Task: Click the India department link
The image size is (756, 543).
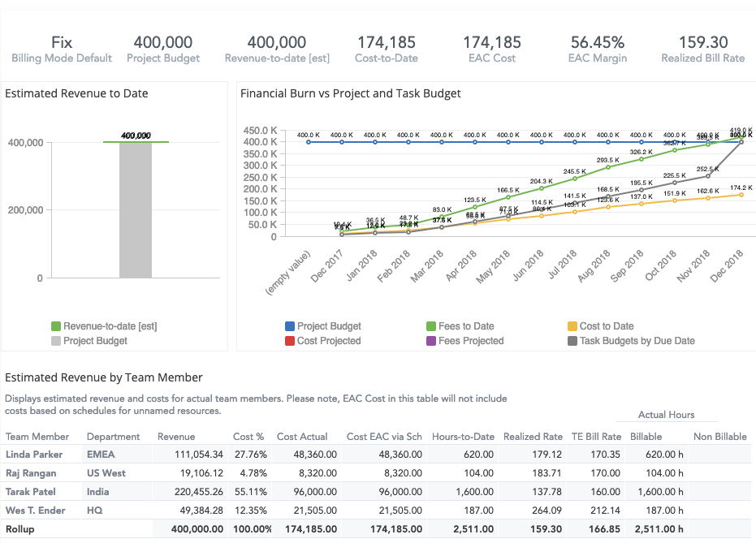Action: (98, 492)
